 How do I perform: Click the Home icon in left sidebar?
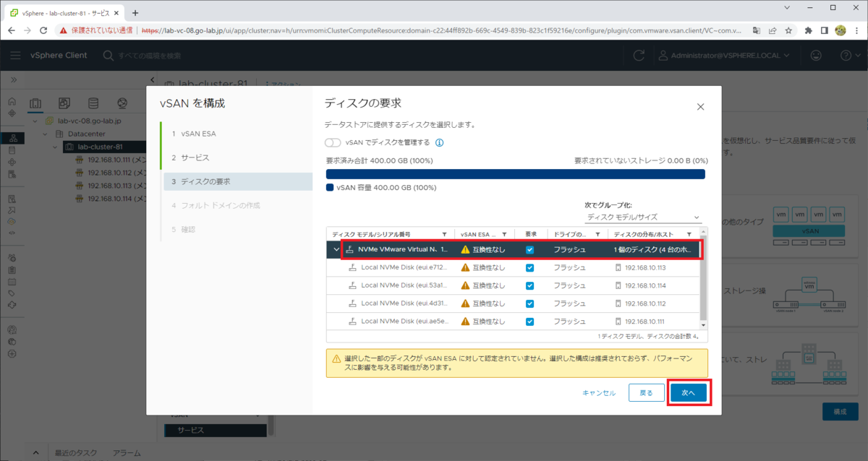point(12,101)
